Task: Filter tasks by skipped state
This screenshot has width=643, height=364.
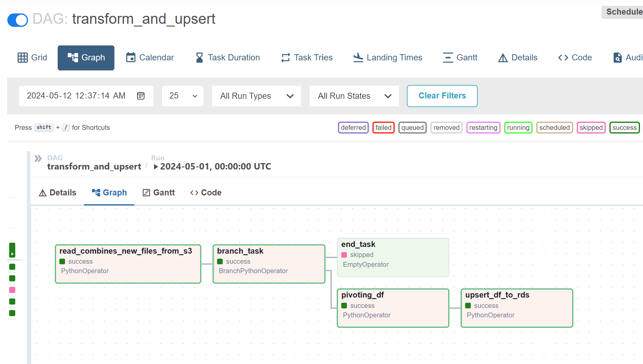Action: pyautogui.click(x=591, y=127)
